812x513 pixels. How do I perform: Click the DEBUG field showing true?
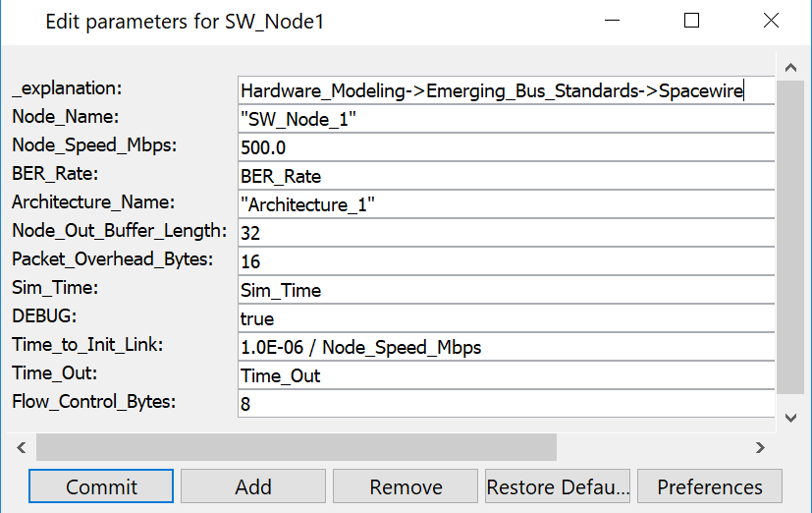(506, 318)
